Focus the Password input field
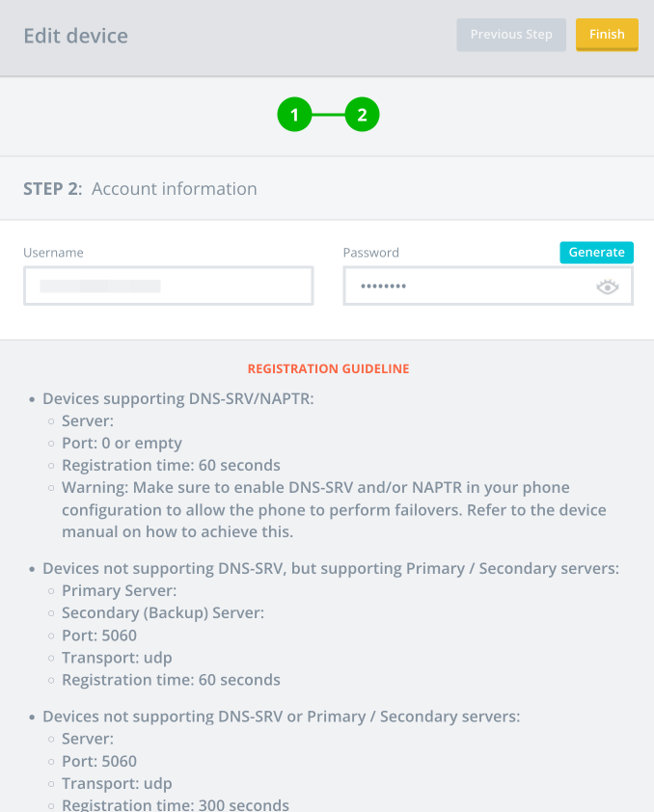The width and height of the screenshot is (654, 812). click(x=488, y=285)
